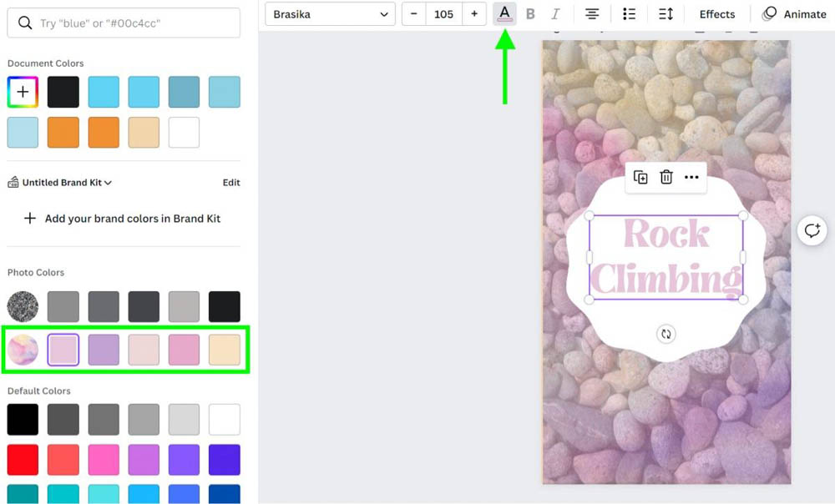Choose the violet purple default color swatch
The width and height of the screenshot is (835, 504).
(185, 459)
